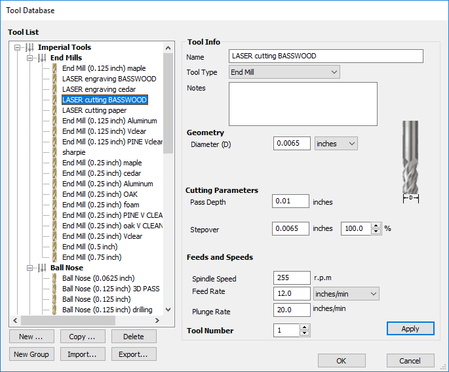Click the Copy... button
The width and height of the screenshot is (449, 372).
(83, 337)
